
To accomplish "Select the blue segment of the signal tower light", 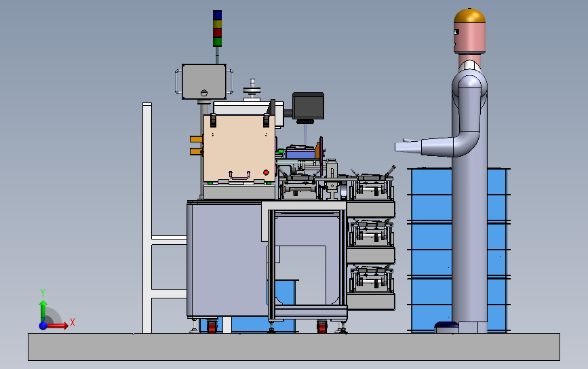I will pos(217,15).
